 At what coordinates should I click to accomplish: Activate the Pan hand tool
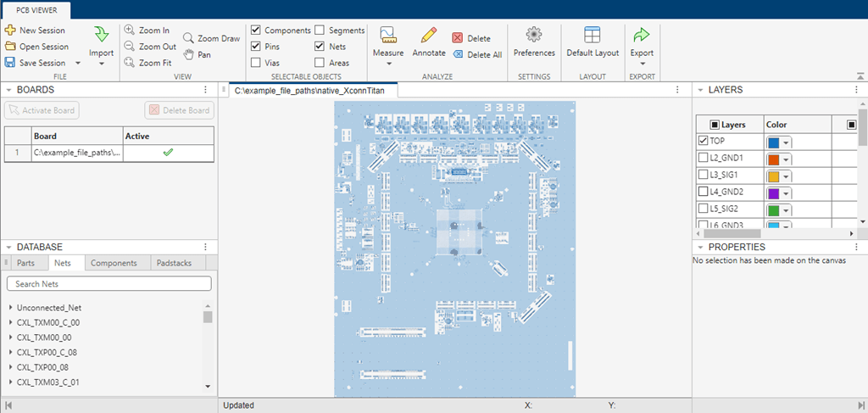(188, 55)
